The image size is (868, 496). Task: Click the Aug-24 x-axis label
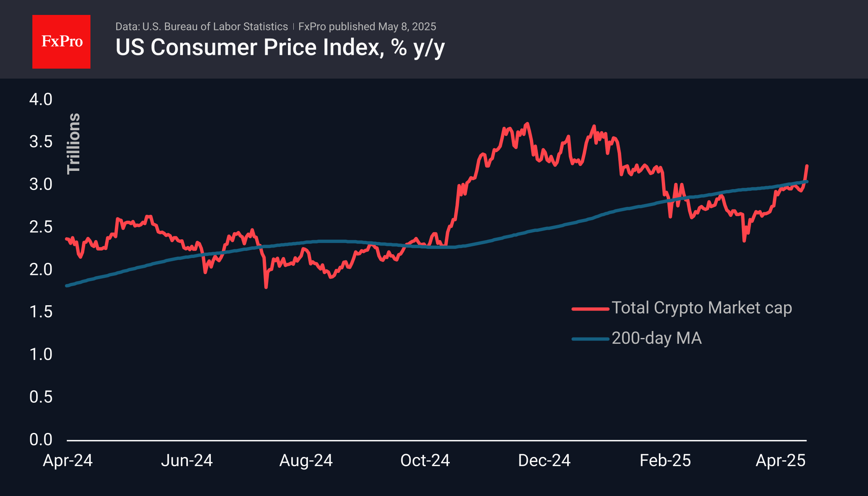pos(306,460)
